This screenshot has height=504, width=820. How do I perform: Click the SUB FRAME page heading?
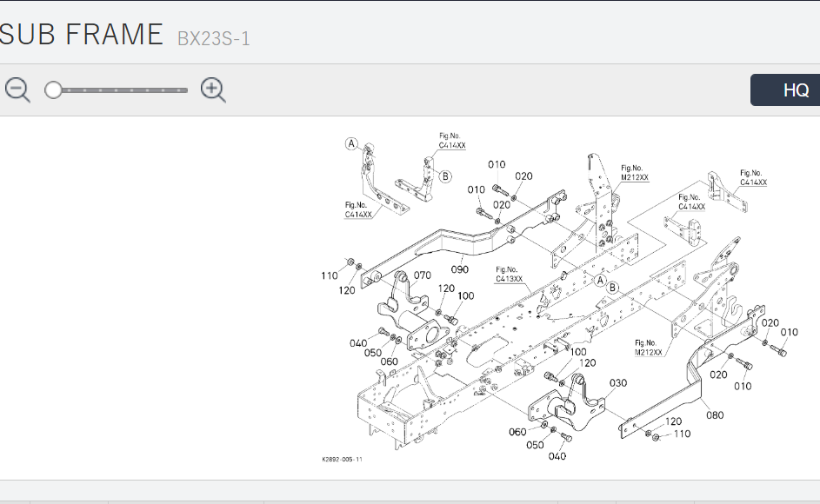(81, 35)
